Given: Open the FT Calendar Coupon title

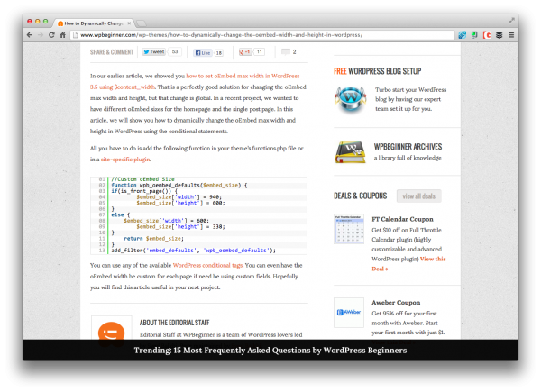Looking at the screenshot, I should click(x=402, y=219).
